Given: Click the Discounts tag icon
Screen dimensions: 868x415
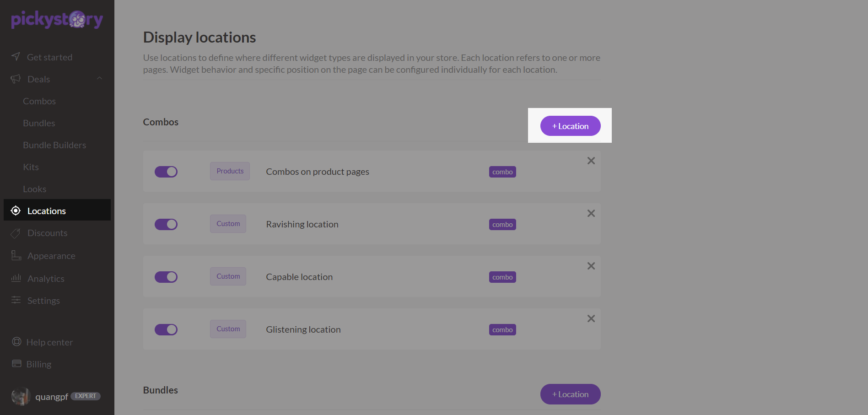Looking at the screenshot, I should click(x=16, y=233).
